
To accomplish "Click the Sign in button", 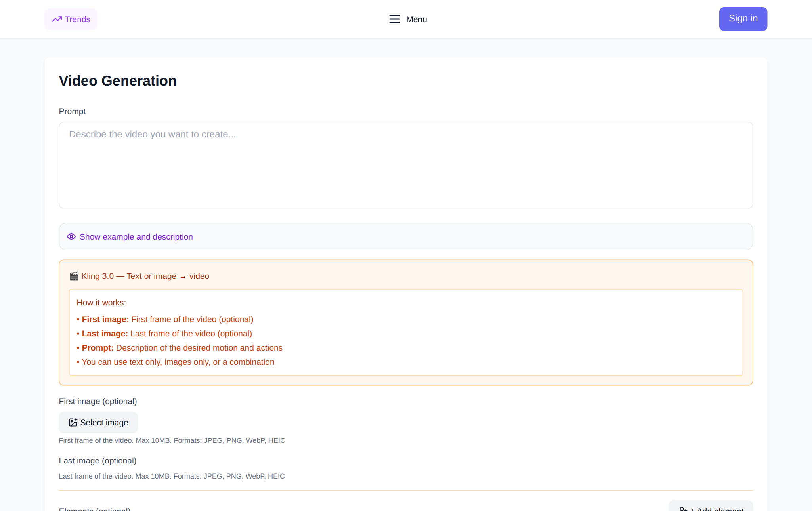I will 743,19.
